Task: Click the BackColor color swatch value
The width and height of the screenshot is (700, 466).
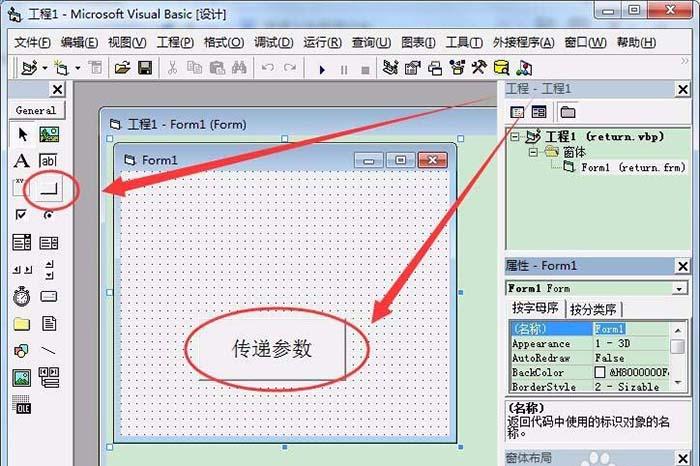Action: [x=600, y=372]
